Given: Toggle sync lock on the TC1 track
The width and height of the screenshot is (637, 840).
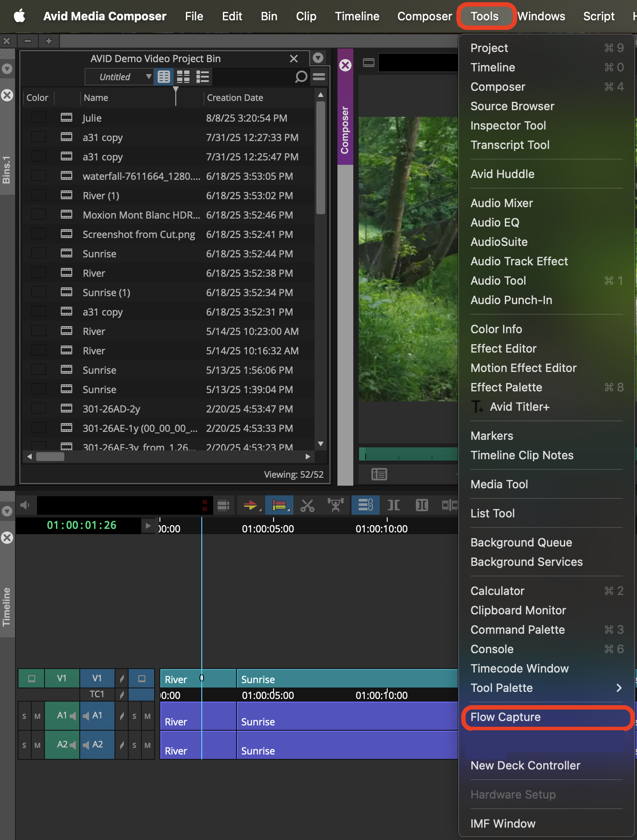Looking at the screenshot, I should [x=122, y=695].
